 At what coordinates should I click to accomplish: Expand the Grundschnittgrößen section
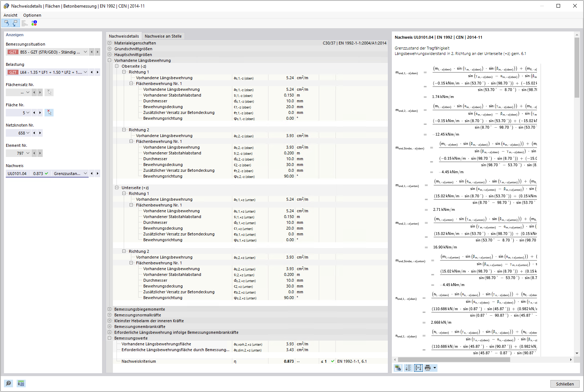pos(109,49)
